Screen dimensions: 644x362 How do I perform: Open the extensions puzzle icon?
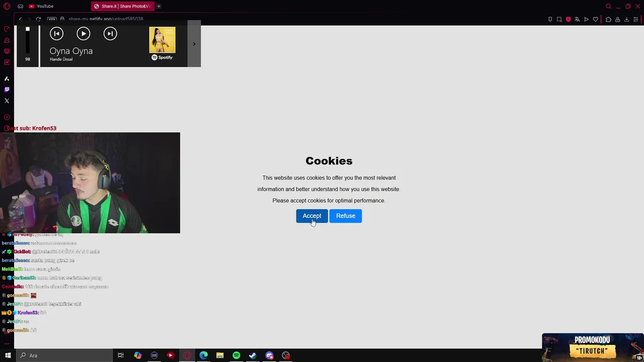(608, 19)
